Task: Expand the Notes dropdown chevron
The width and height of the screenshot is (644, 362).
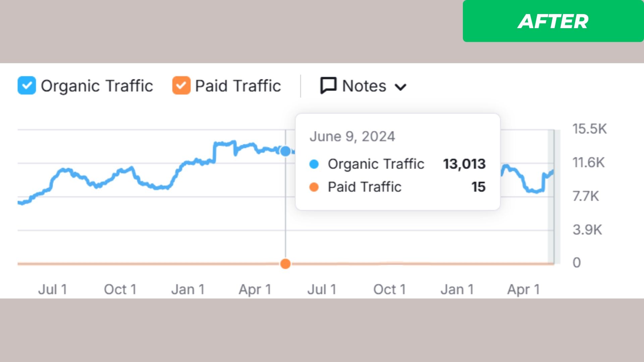Action: click(x=400, y=87)
